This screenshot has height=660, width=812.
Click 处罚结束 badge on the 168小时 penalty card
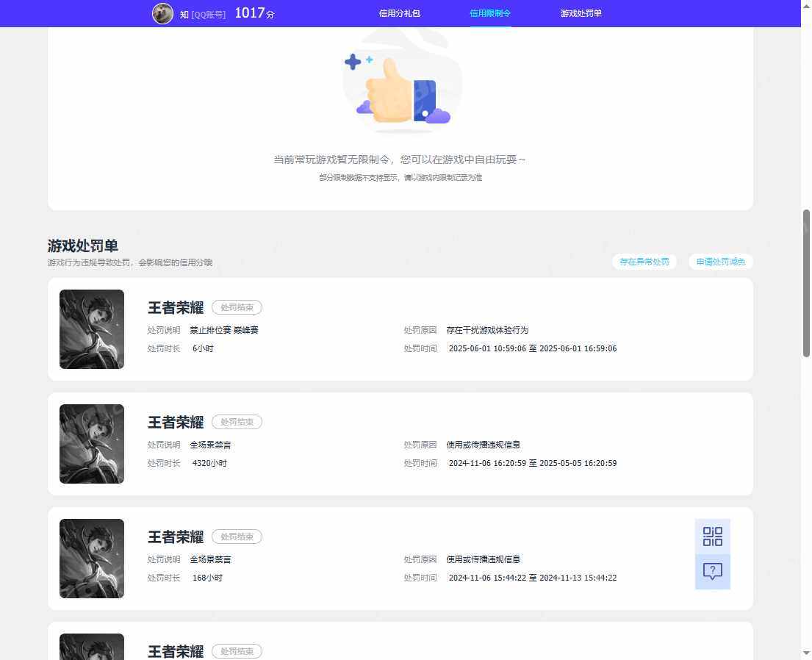click(237, 537)
